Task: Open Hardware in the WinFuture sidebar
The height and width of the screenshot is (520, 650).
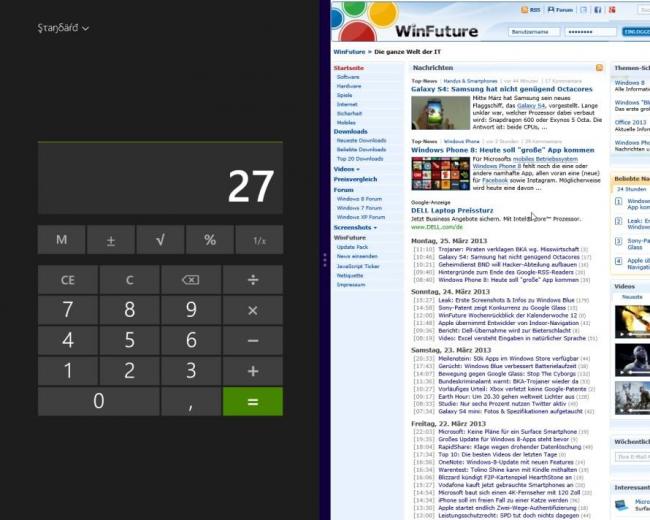Action: 349,86
